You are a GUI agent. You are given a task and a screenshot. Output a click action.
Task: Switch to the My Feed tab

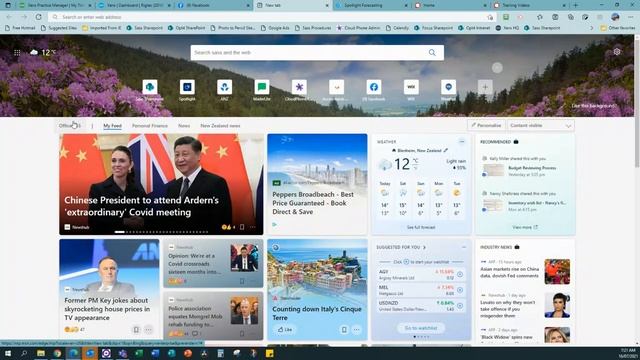click(x=112, y=126)
